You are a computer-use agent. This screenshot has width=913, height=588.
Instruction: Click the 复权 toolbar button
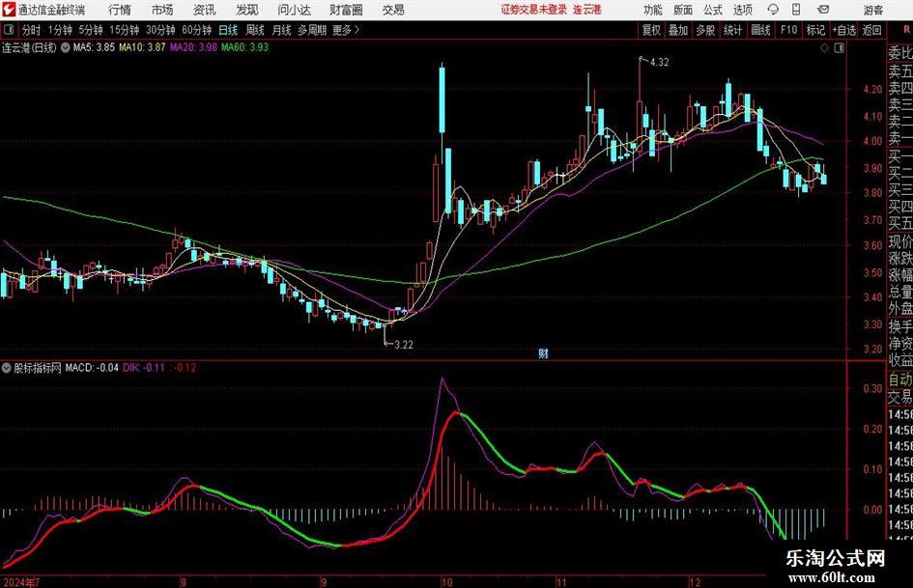(651, 30)
